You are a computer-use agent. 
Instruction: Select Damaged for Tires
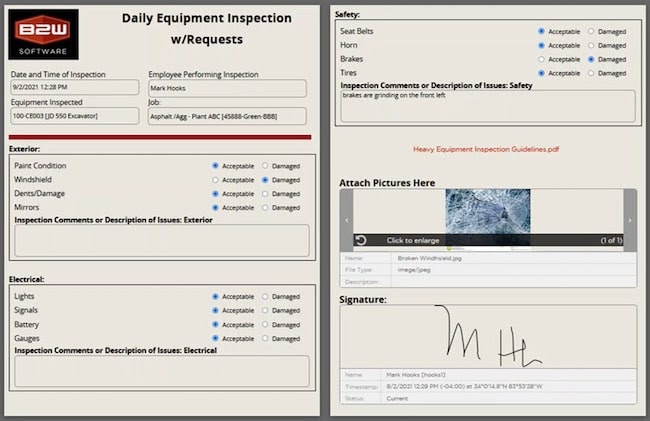pyautogui.click(x=591, y=73)
